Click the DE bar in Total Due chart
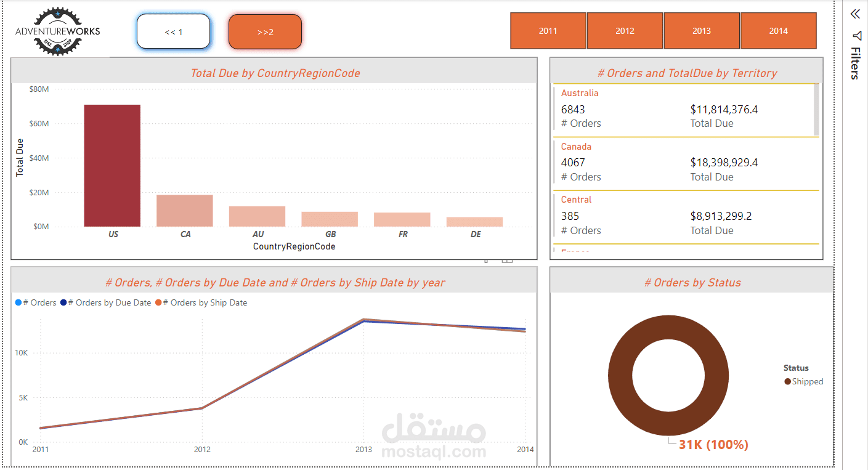 point(475,222)
